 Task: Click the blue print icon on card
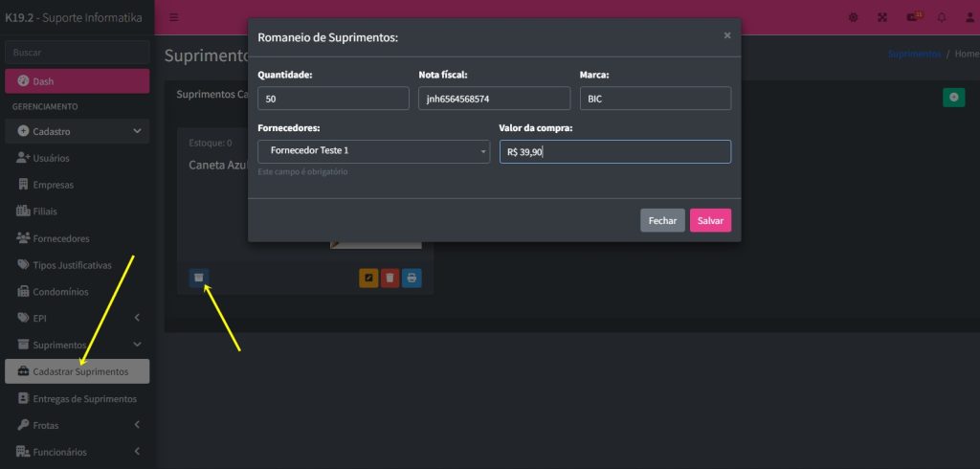(x=412, y=279)
